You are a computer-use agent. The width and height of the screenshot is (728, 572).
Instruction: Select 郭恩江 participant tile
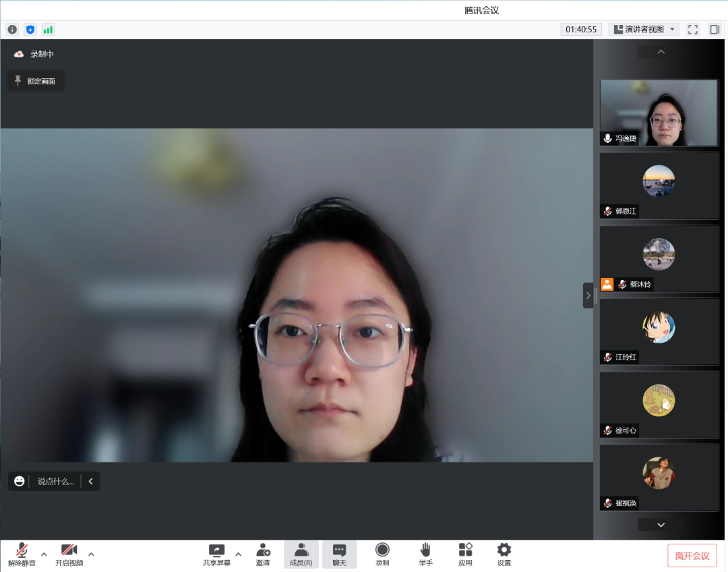tap(659, 186)
